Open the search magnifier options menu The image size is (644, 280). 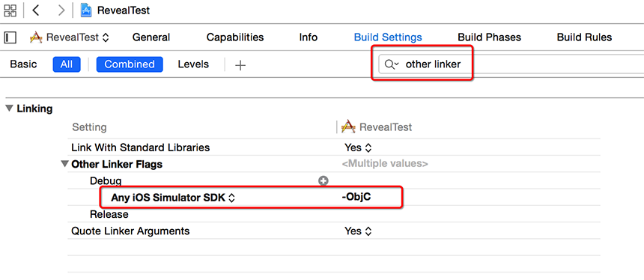[x=392, y=64]
